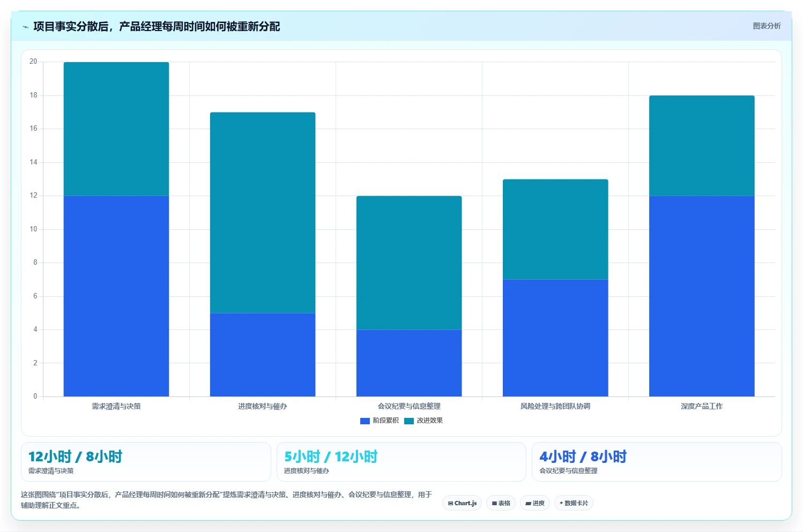Click the small icon before the chart title
This screenshot has width=803, height=532.
tap(25, 27)
